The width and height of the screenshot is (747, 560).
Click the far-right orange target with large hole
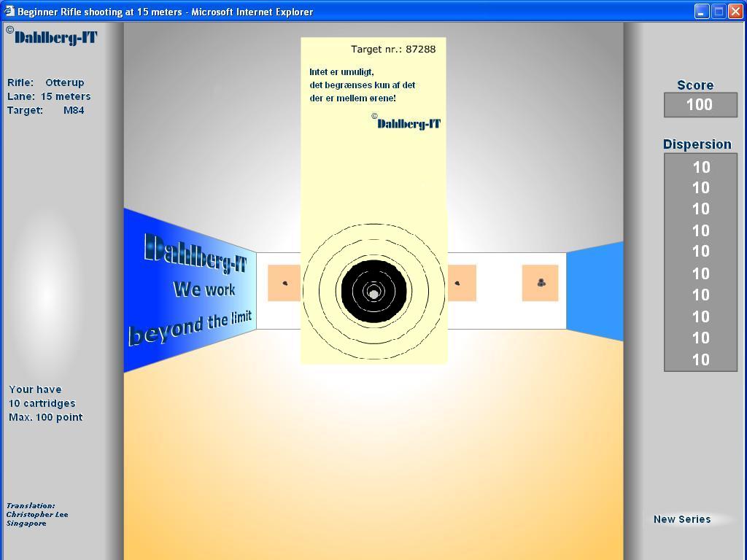click(540, 283)
